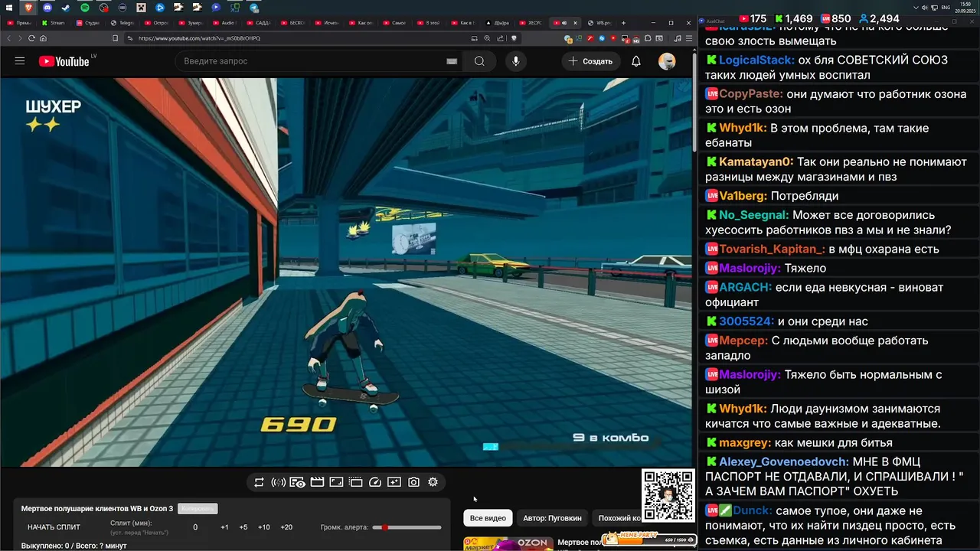Enable cinema mode clapperboard icon
Viewport: 980px width, 551px height.
317,482
